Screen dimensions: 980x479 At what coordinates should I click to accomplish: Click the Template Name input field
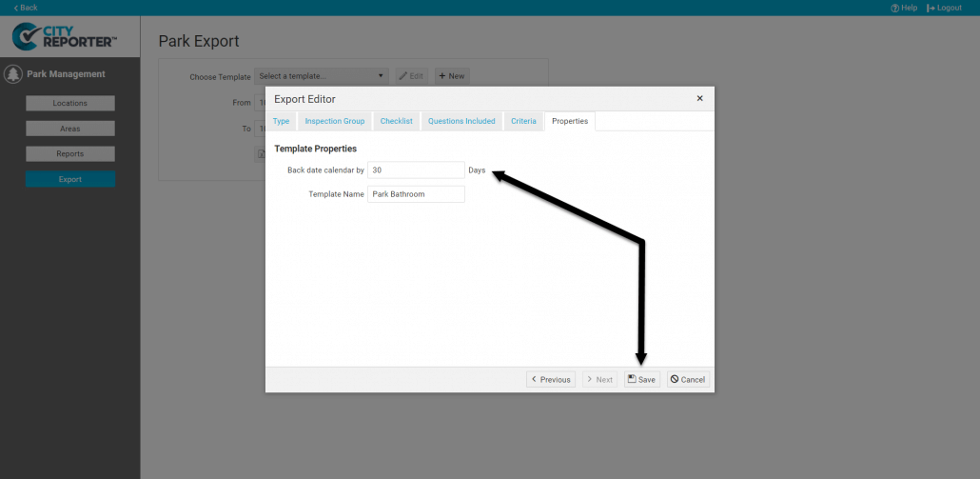pyautogui.click(x=416, y=194)
